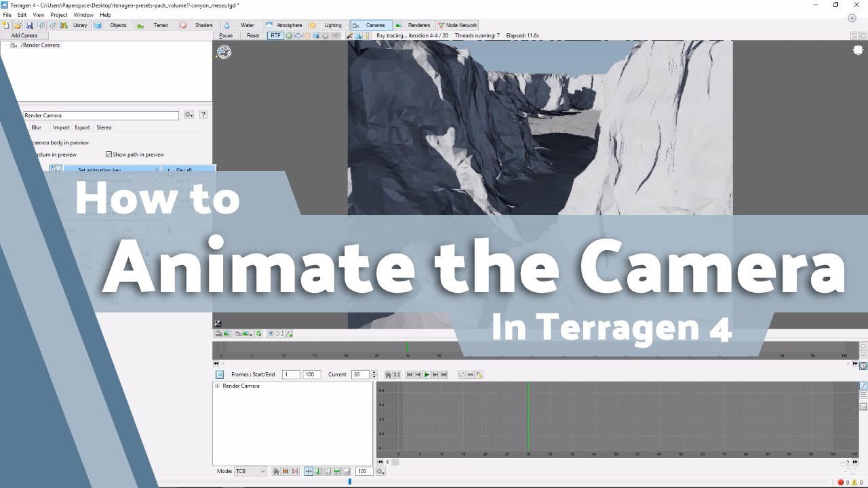
Task: Open the TCB Mode dropdown
Action: (250, 471)
